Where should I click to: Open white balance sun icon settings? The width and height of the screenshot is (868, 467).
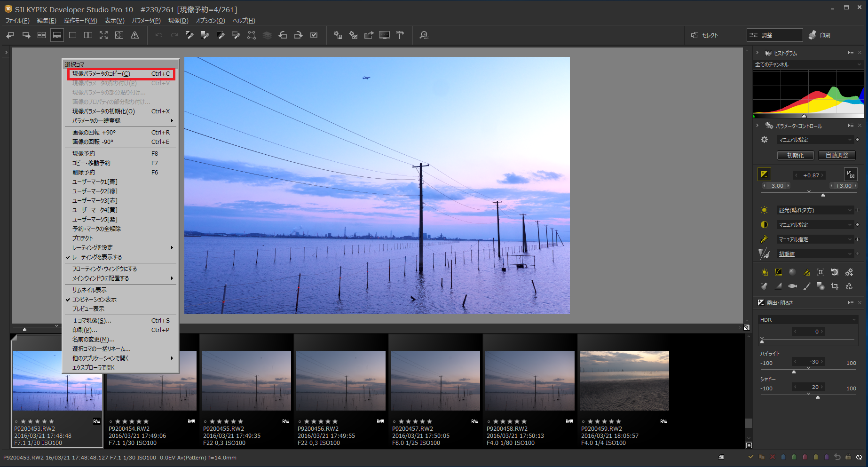click(764, 210)
